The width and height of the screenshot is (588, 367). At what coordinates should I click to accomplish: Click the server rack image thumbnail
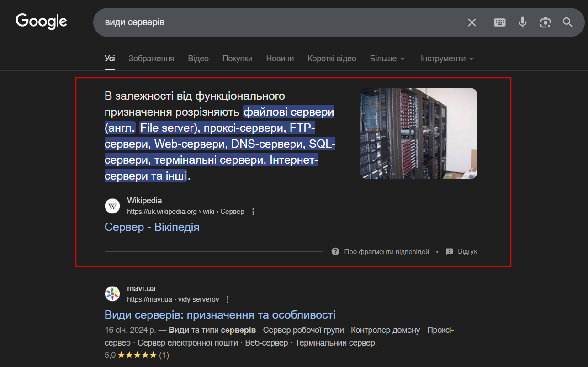418,133
